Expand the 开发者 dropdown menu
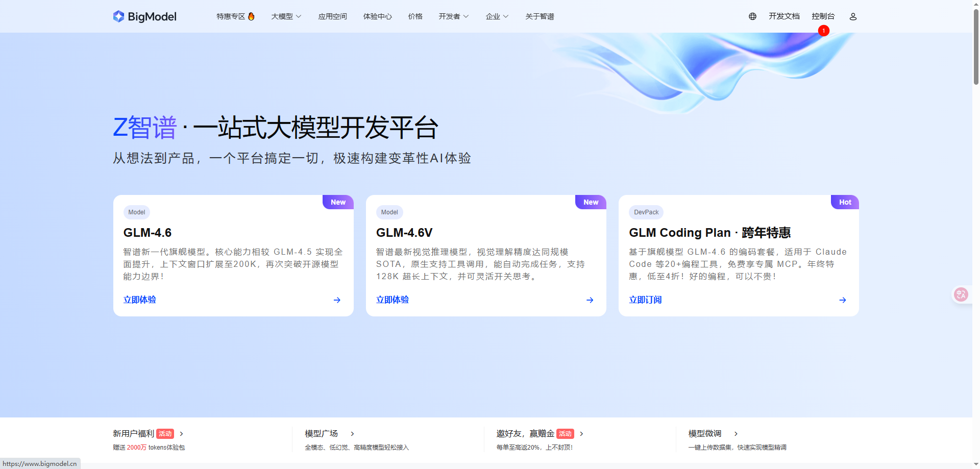The image size is (980, 469). [x=454, y=16]
